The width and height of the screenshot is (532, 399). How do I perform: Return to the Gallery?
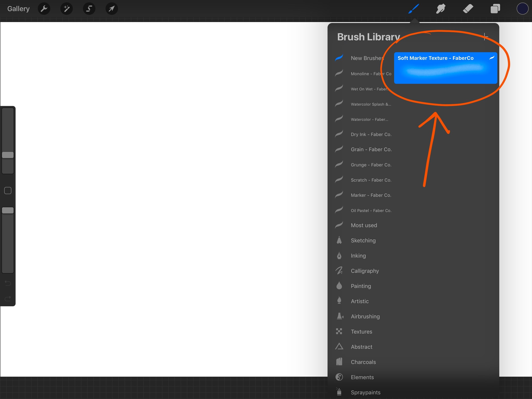tap(18, 9)
